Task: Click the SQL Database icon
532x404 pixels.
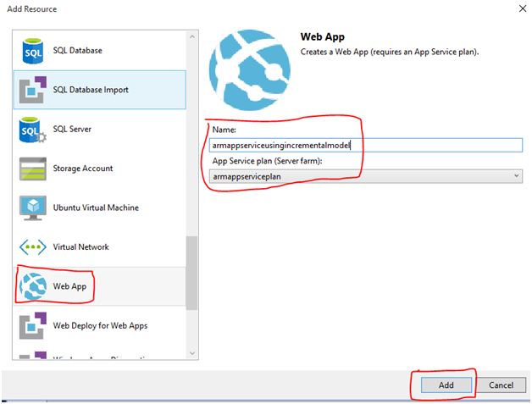Action: [x=32, y=51]
